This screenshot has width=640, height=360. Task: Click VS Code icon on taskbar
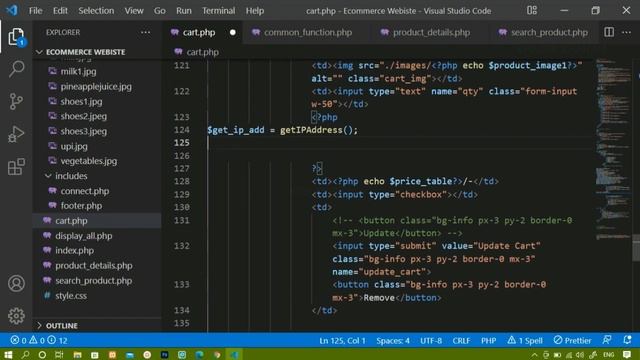234,355
